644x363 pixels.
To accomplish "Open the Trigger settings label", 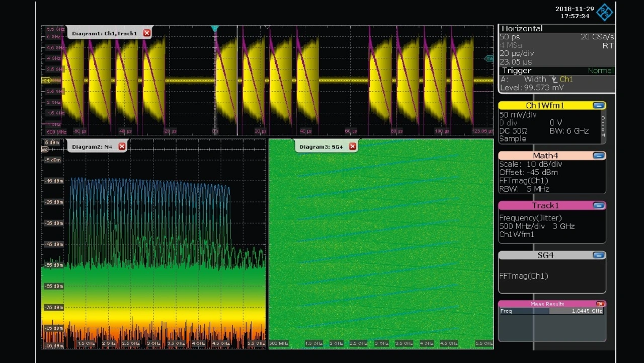I will (x=516, y=70).
